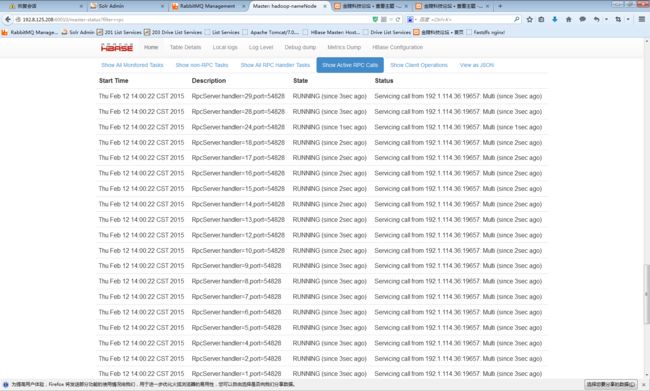Open the history dropdown in address bar
The width and height of the screenshot is (650, 391).
point(390,19)
